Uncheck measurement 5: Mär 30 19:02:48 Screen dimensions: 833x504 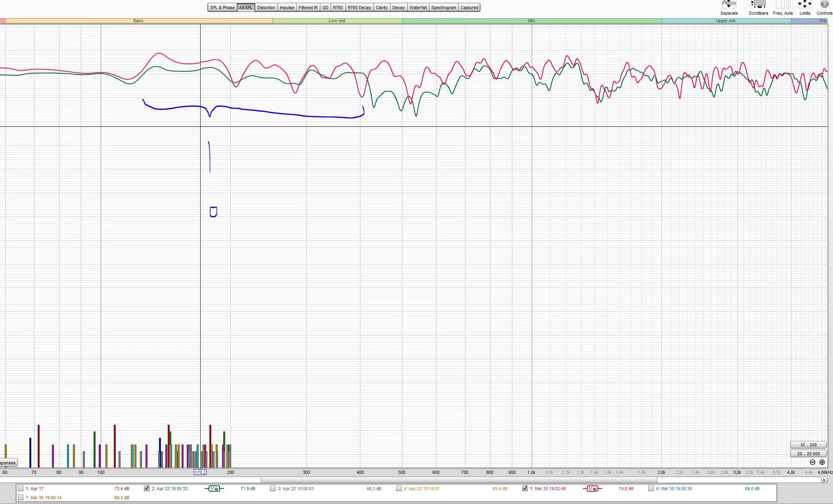point(525,489)
